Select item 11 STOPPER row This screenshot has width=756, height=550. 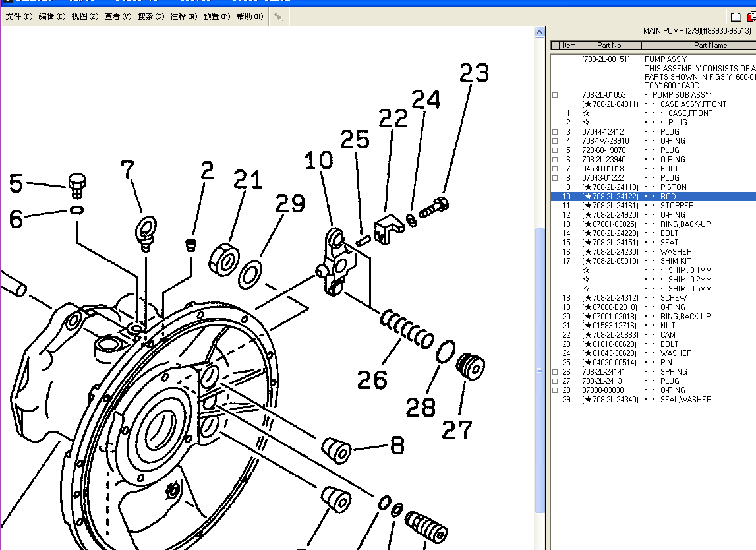tap(653, 206)
